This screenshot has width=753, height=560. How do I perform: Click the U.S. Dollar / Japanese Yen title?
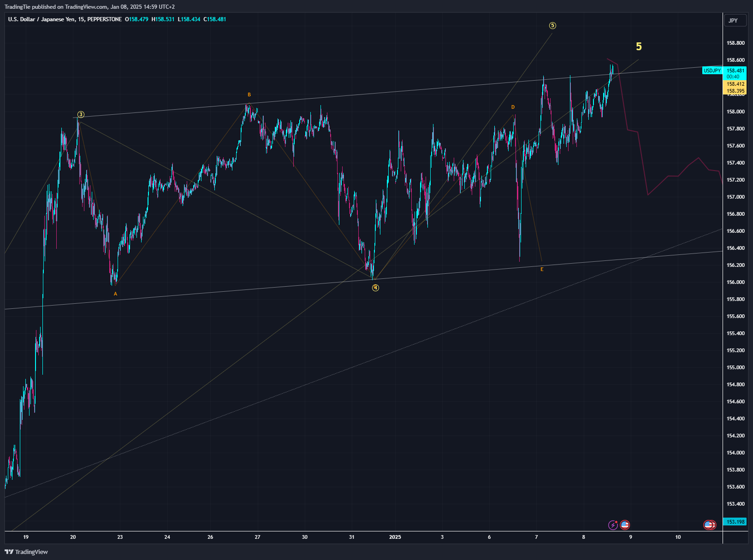[x=41, y=19]
